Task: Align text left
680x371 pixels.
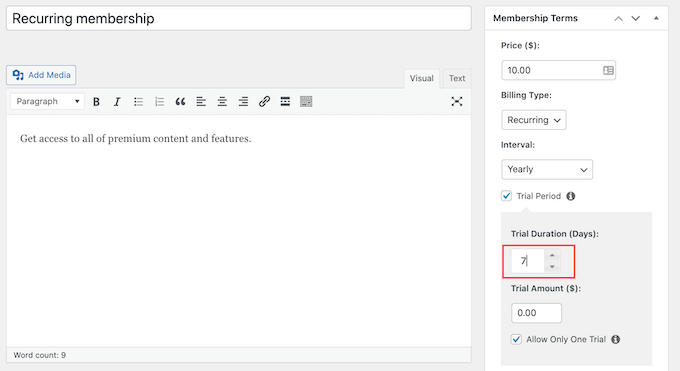Action: pos(201,102)
